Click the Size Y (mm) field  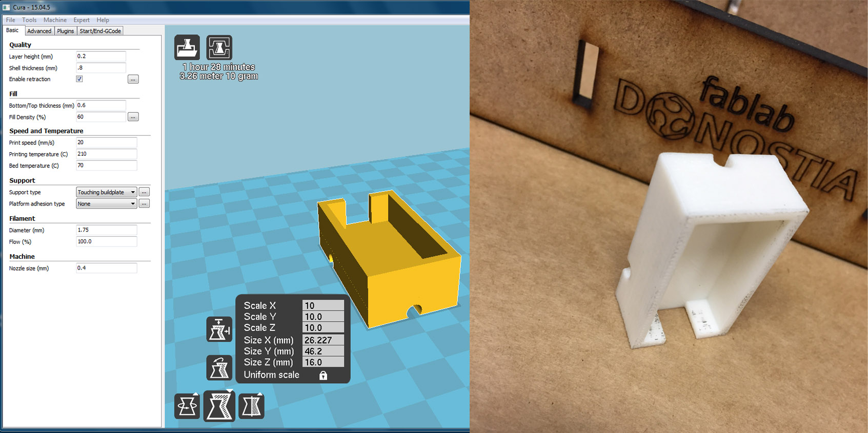pyautogui.click(x=323, y=352)
